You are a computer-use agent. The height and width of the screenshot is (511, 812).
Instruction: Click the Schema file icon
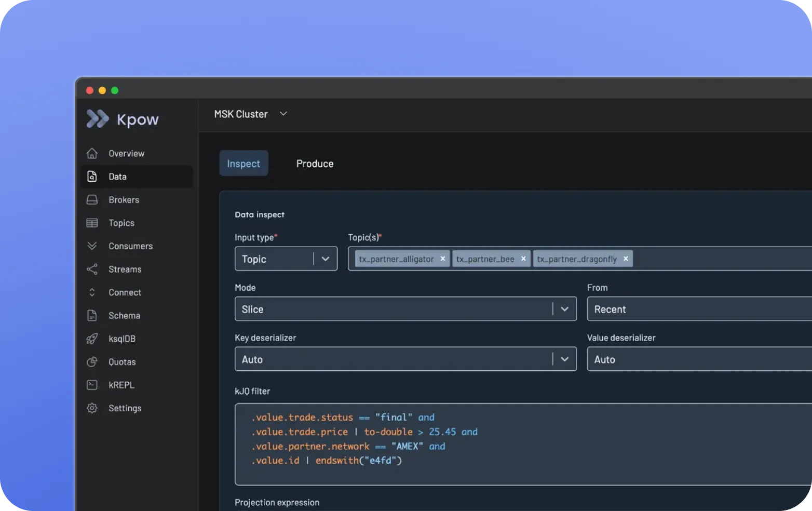92,315
